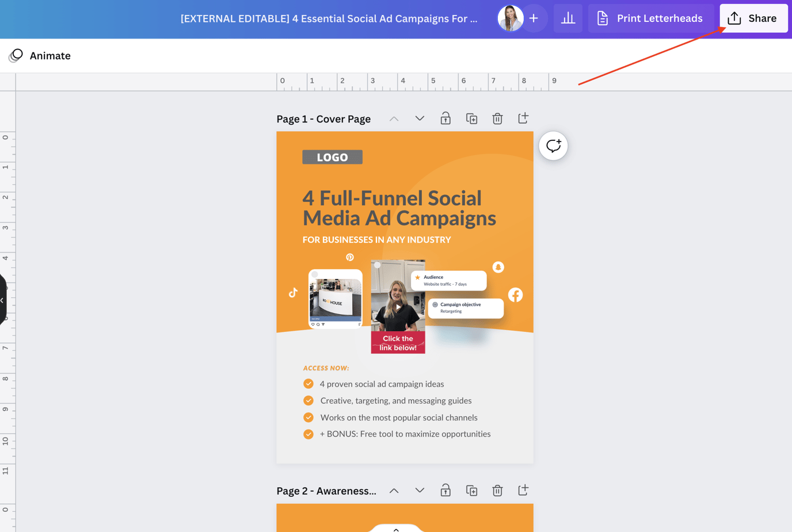Collapse the left side panel arrow
Screen dimensions: 792x532
point(3,300)
